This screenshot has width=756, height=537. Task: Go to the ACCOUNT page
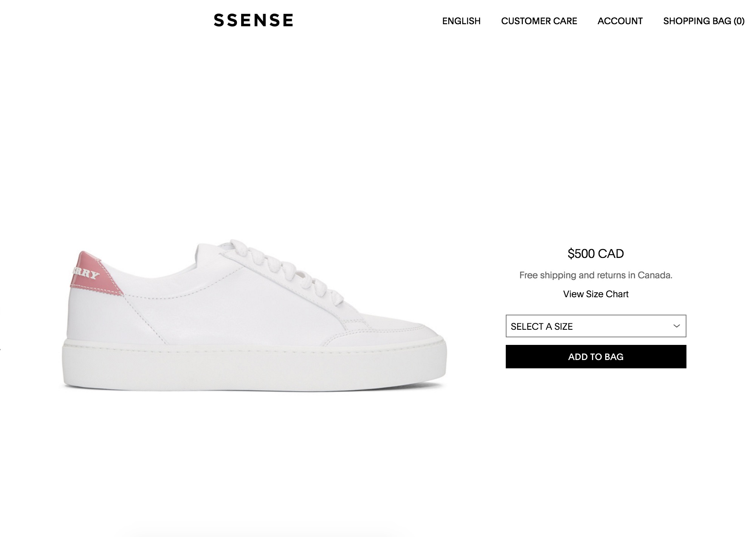[x=620, y=21]
